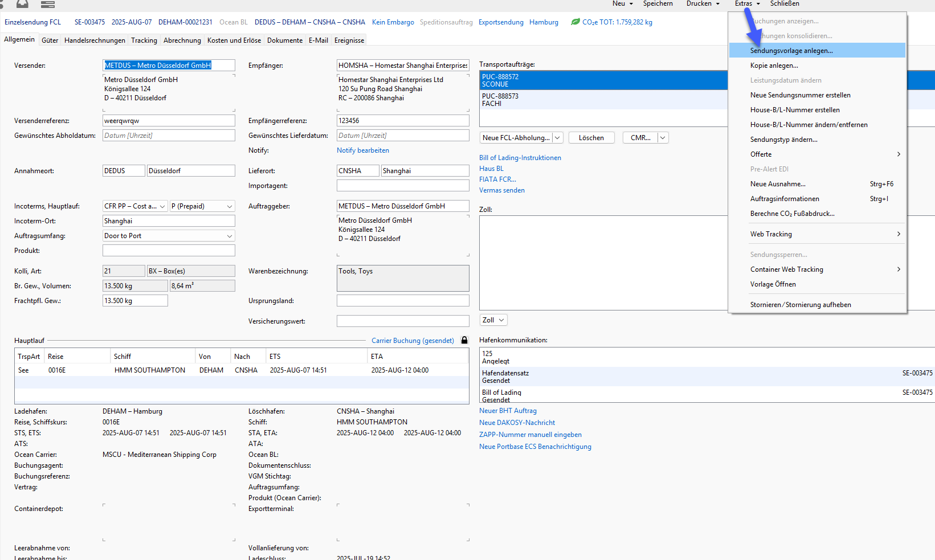Choose 'Kopie anlegen...' menu entry

(x=774, y=66)
